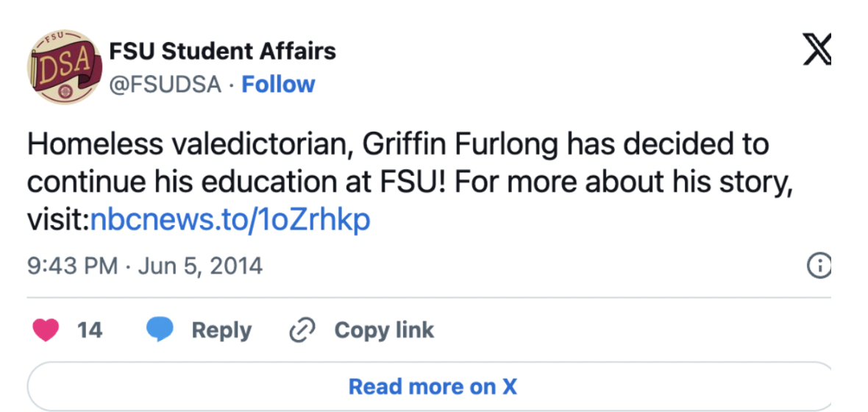
Task: Open the @FSUDSA handle
Action: [166, 85]
